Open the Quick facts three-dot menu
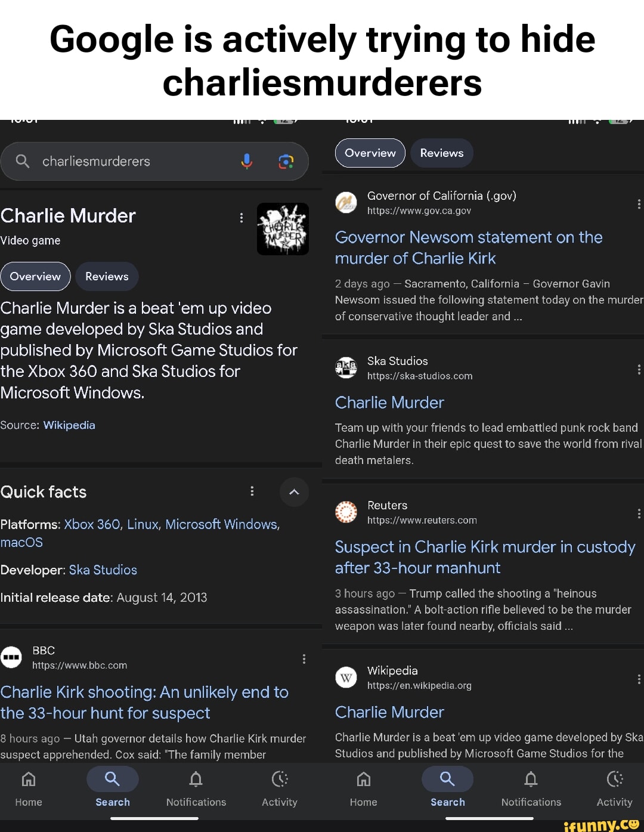This screenshot has height=832, width=644. click(252, 491)
